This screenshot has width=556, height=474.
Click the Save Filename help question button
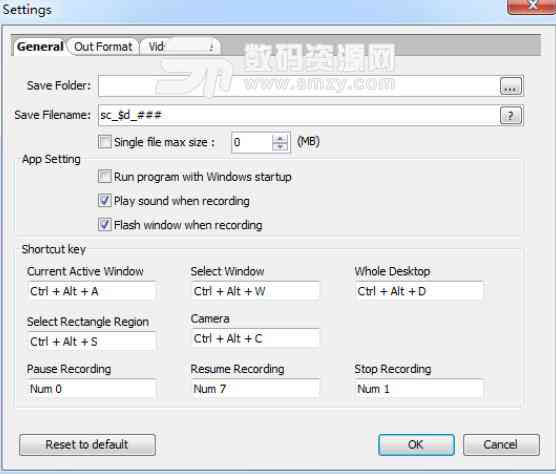click(511, 115)
